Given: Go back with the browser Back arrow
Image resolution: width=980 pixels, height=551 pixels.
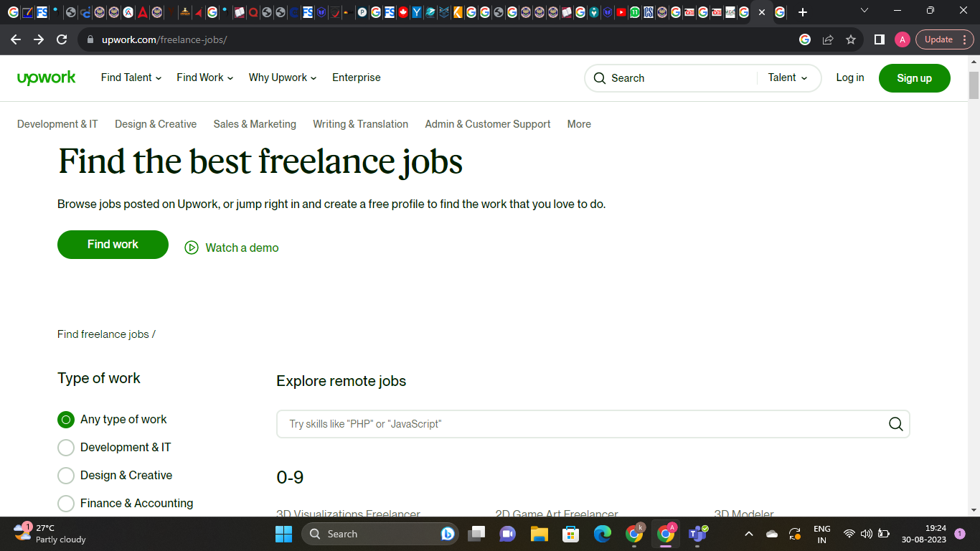Looking at the screenshot, I should [x=16, y=39].
